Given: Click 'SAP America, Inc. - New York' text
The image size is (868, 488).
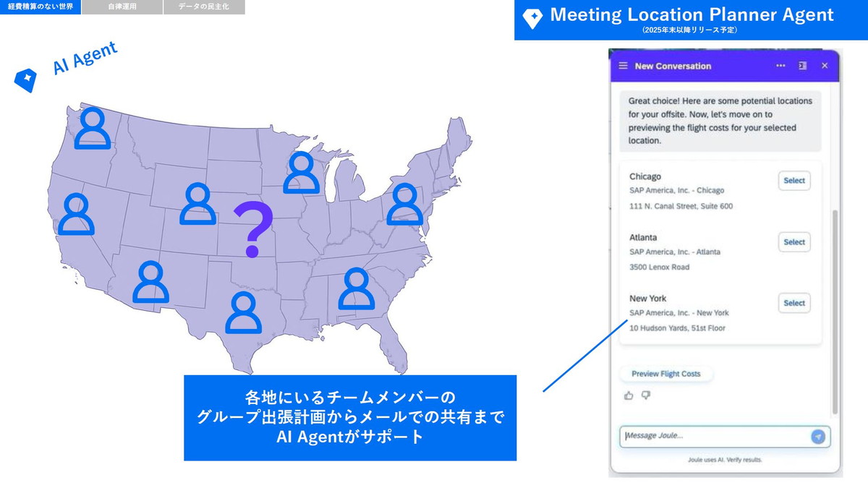Looking at the screenshot, I should tap(679, 313).
